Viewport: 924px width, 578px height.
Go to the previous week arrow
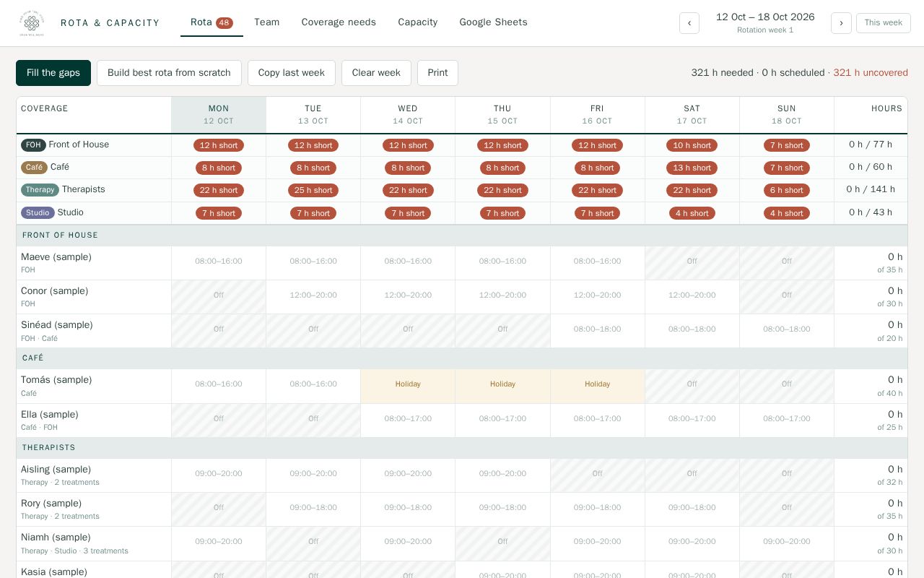tap(689, 23)
